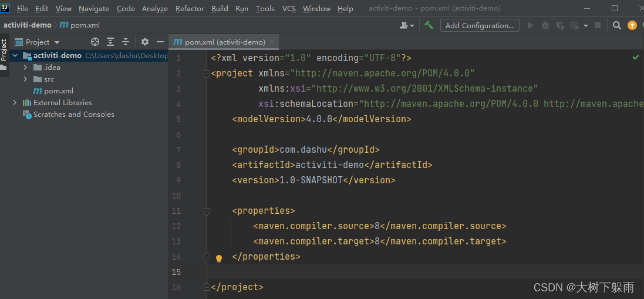644x299 pixels.
Task: Click line number 15 in gutter
Action: pyautogui.click(x=176, y=272)
